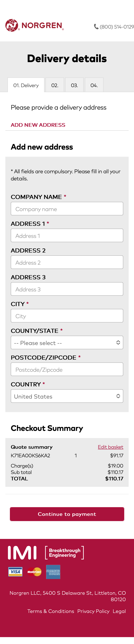Click the Postcode/Zipcode input field
The height and width of the screenshot is (644, 134).
coord(67,369)
